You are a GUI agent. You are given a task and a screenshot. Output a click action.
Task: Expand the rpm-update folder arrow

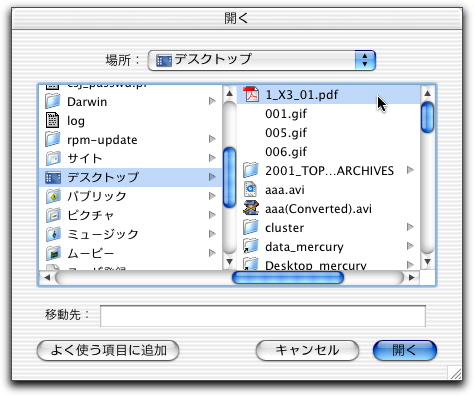(212, 139)
